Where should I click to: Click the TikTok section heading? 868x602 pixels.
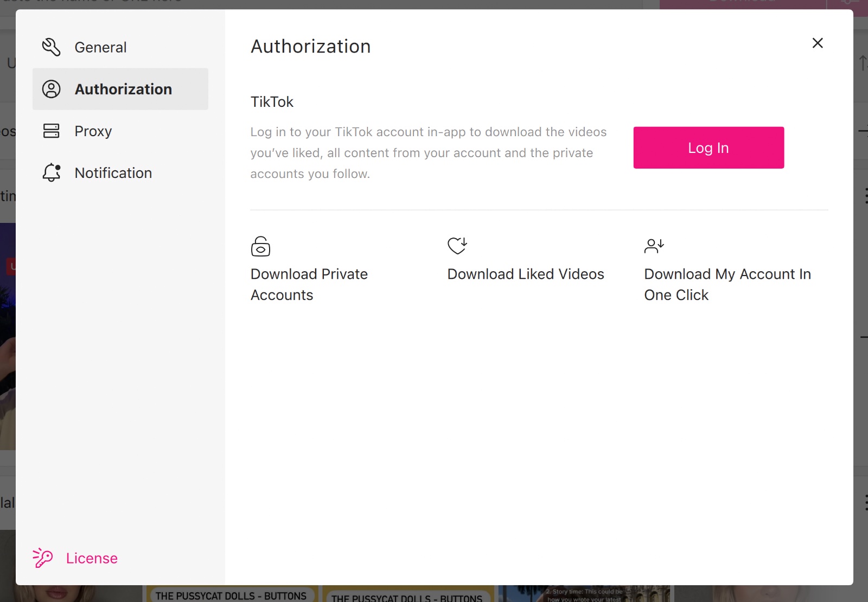[x=272, y=102]
